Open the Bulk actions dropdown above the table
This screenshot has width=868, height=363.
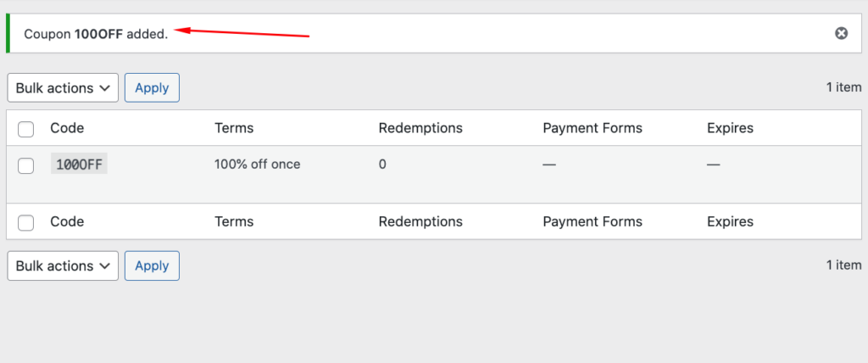[63, 87]
